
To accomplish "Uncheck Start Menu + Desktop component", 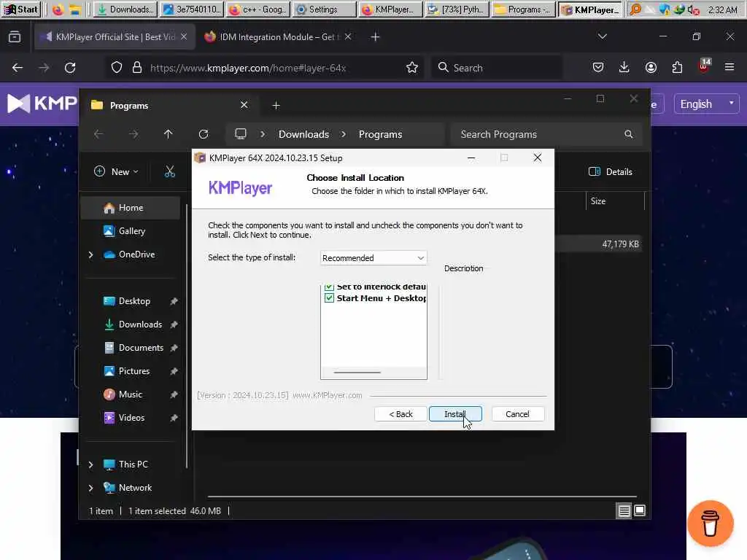I will click(329, 298).
